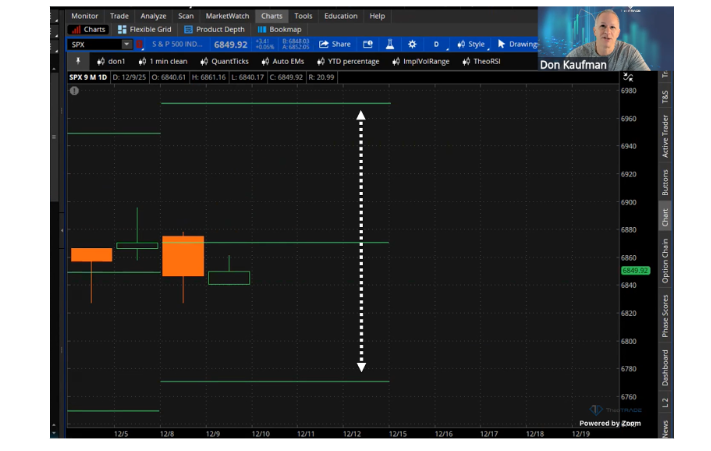The width and height of the screenshot is (711, 451).
Task: Select the Charts main tab
Action: 272,16
